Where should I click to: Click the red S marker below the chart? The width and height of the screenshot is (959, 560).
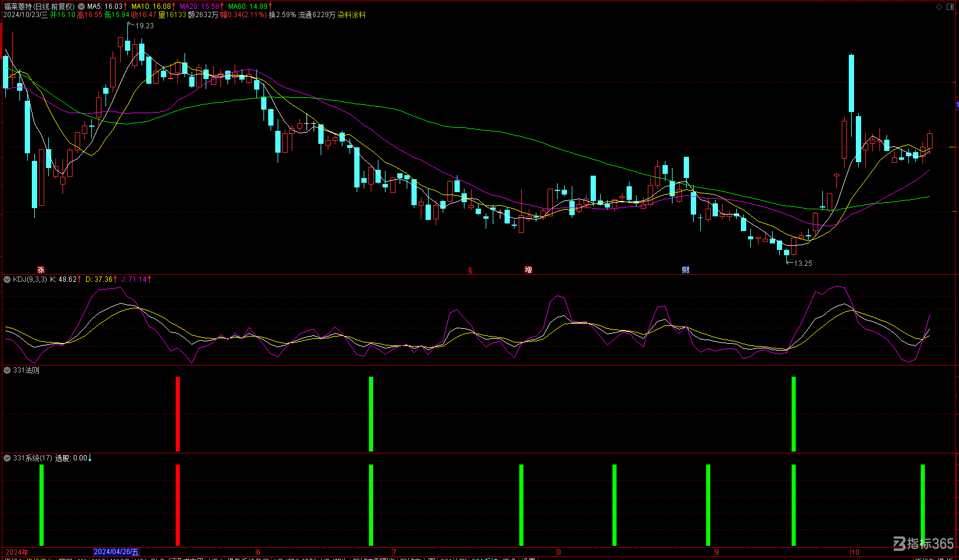[470, 271]
